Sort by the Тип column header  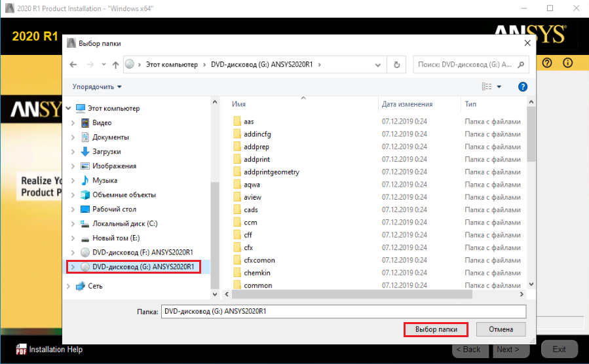tap(470, 104)
